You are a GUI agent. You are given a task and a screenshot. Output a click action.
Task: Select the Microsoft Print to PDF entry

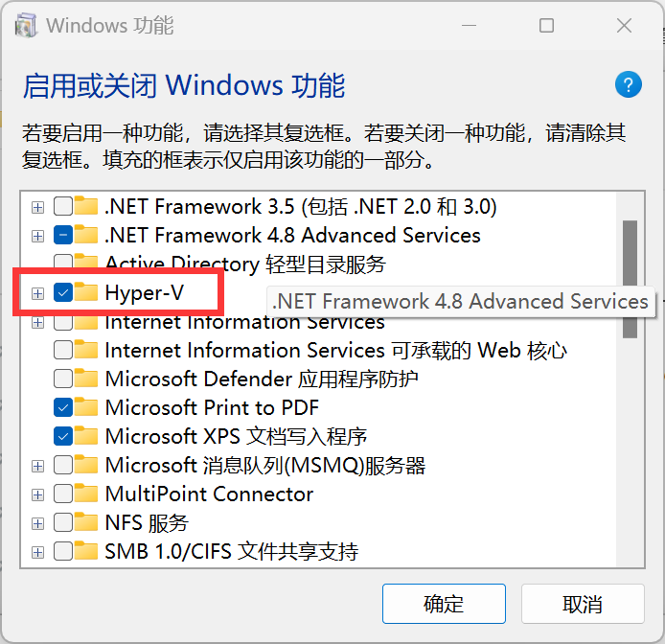pos(212,407)
